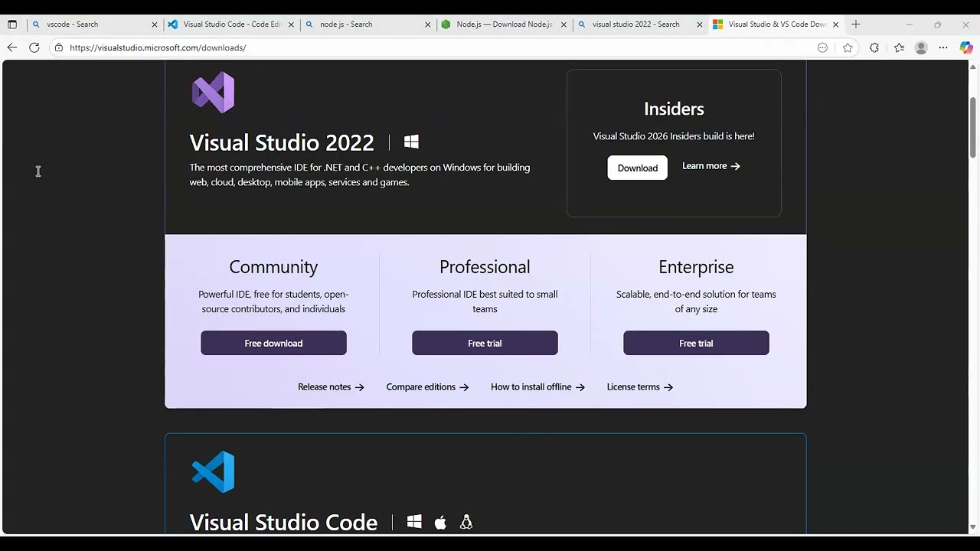This screenshot has height=551, width=980.
Task: Open the Extensions puzzle icon
Action: click(x=874, y=47)
